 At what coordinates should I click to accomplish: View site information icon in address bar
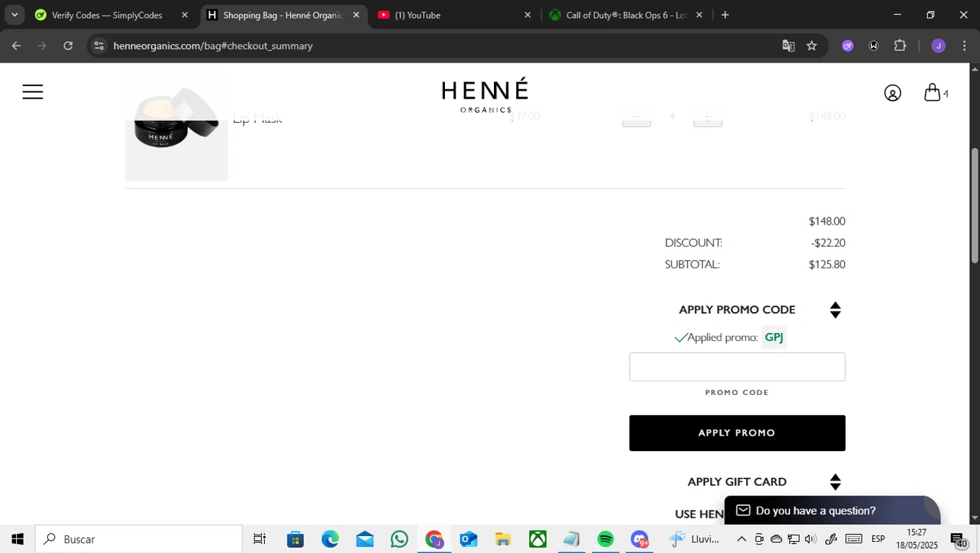click(x=99, y=46)
